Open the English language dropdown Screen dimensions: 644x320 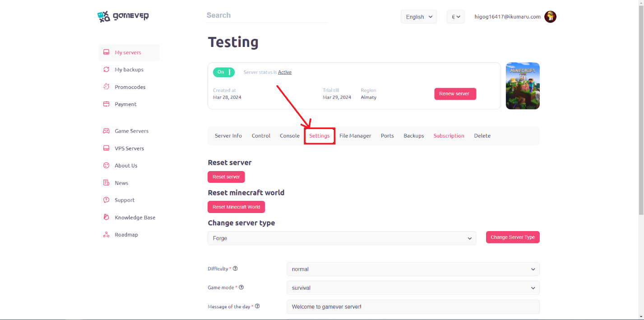419,17
